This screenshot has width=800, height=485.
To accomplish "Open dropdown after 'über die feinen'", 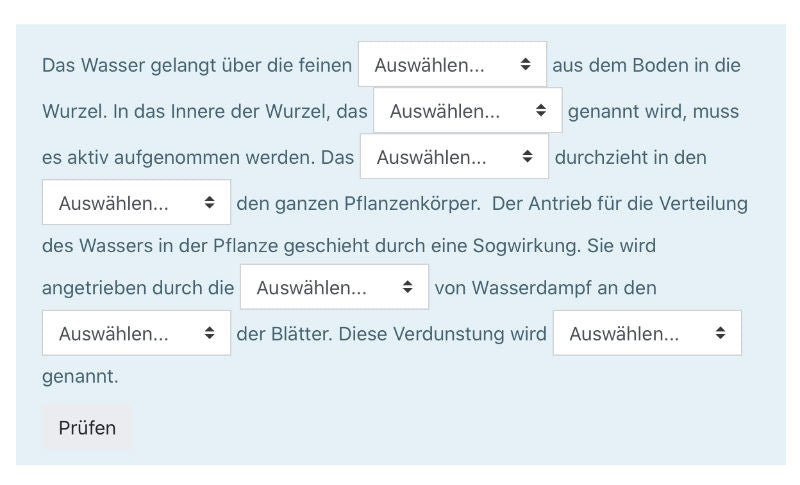I will pos(453,64).
